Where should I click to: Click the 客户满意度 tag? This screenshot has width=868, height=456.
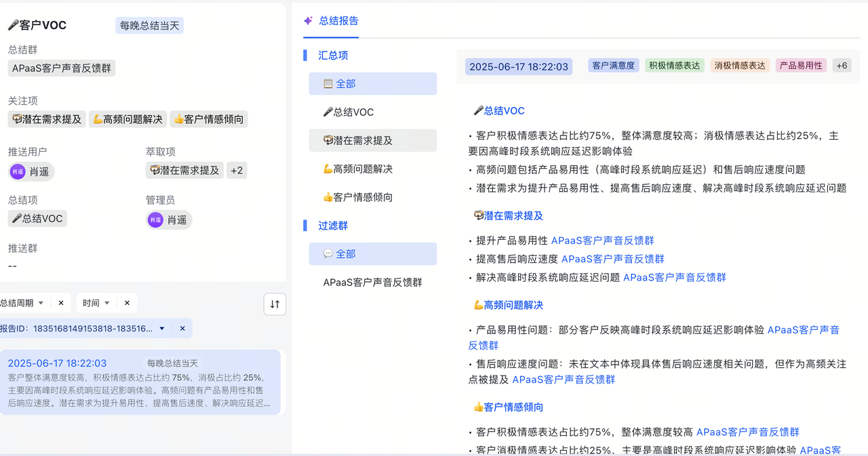point(613,66)
